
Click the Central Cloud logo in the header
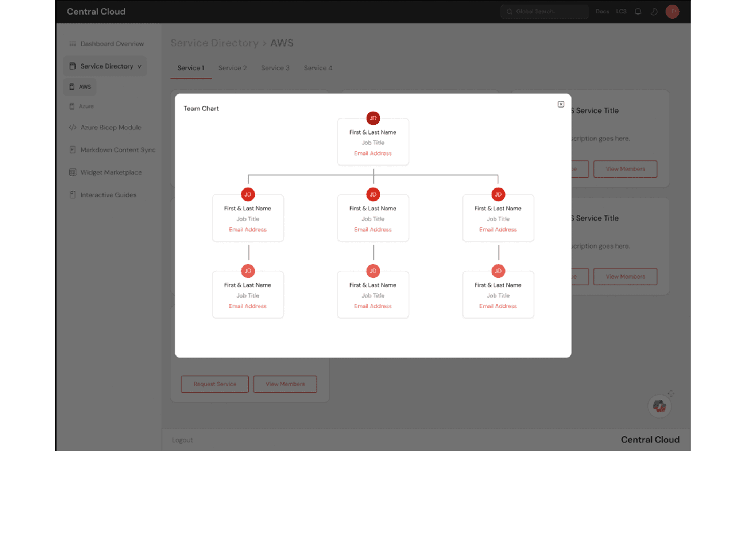point(96,12)
